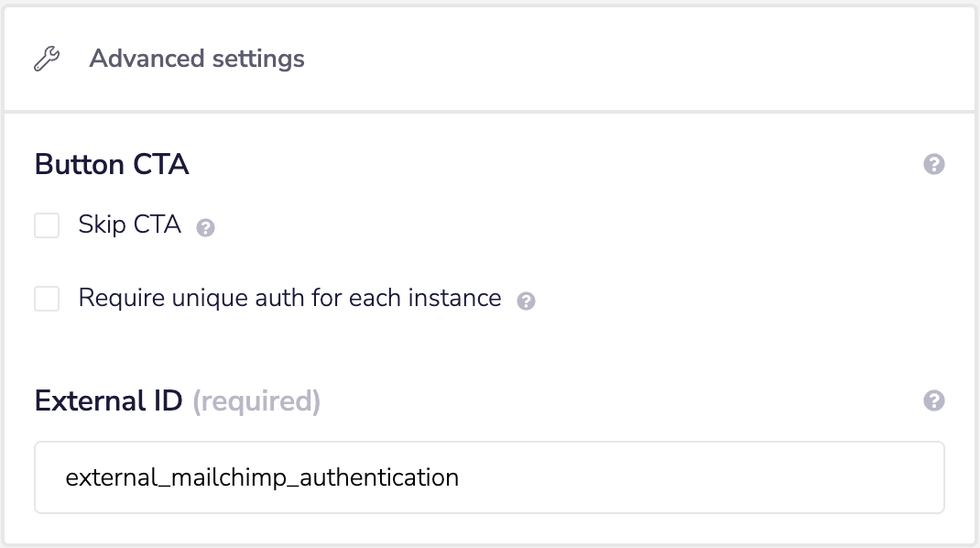Enable the Skip CTA checkbox
This screenshot has height=548, width=980.
point(47,225)
